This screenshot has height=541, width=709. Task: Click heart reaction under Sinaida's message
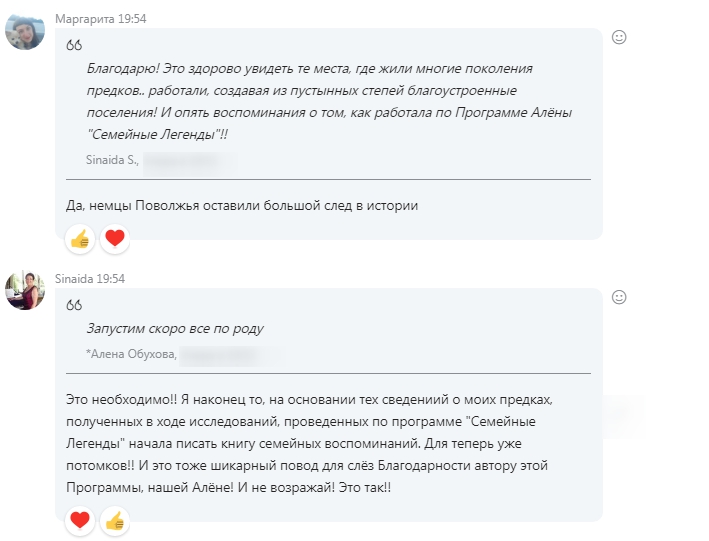click(x=80, y=520)
